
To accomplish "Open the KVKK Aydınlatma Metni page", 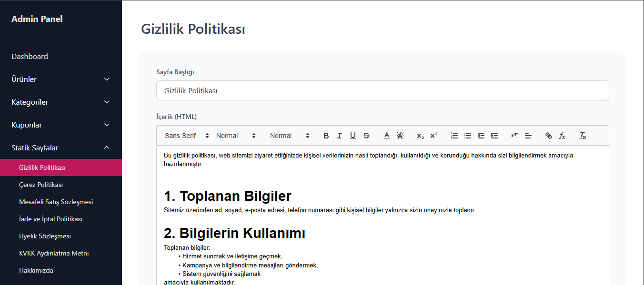I will click(54, 253).
